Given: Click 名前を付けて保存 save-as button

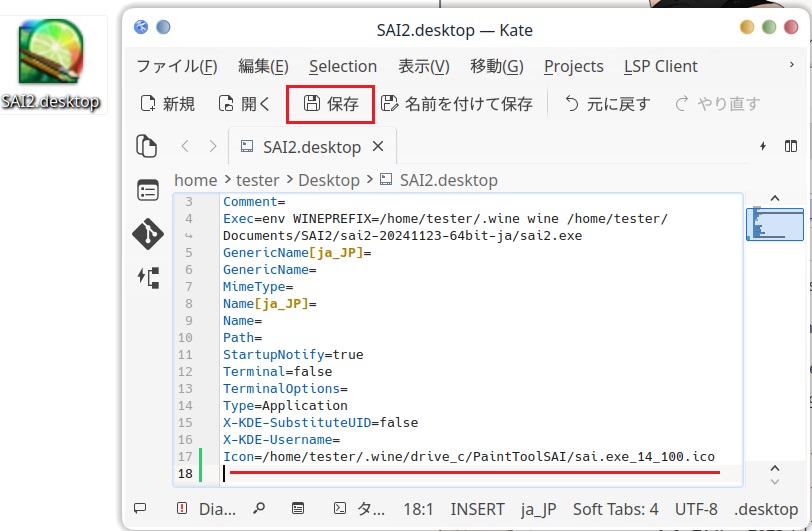Looking at the screenshot, I should point(457,104).
